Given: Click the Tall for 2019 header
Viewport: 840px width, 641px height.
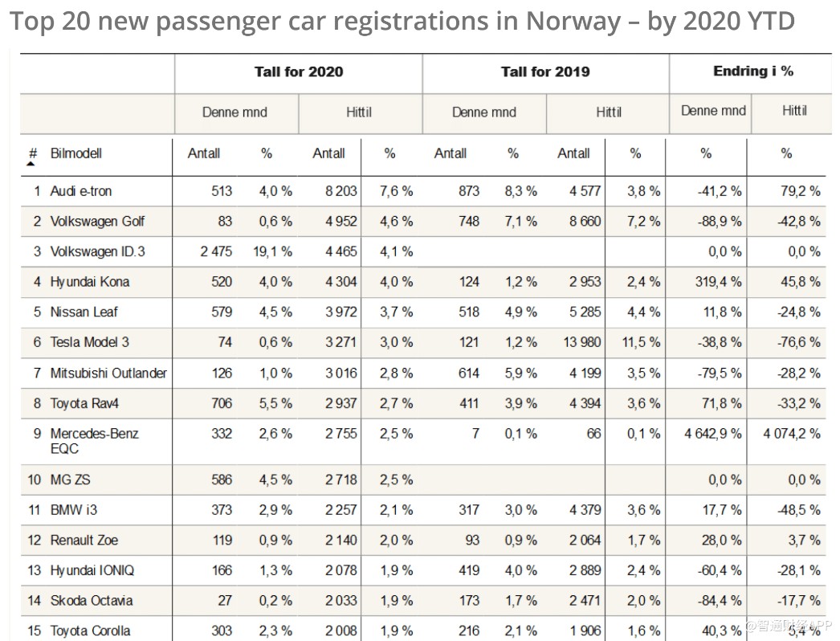Looking at the screenshot, I should (545, 71).
